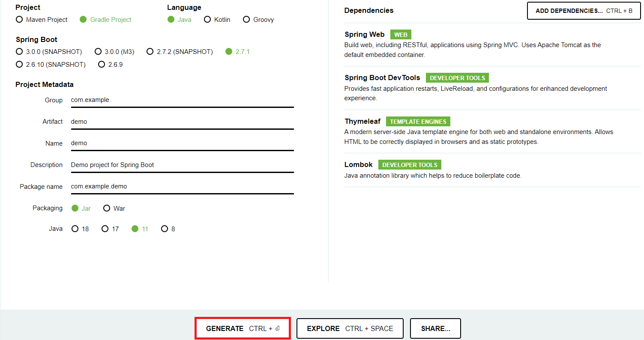Click the GENERATE button
Screen dimensions: 644x340
tap(243, 328)
